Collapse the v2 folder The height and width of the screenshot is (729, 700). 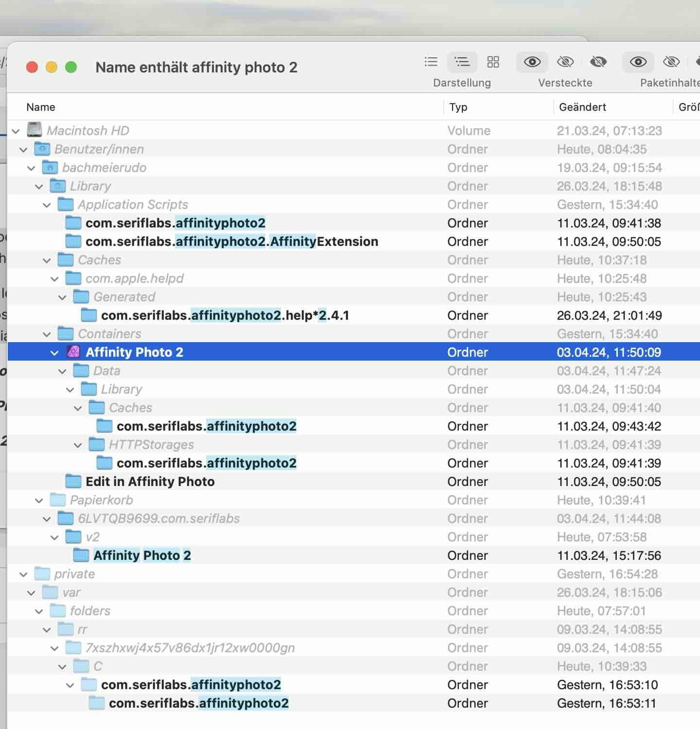[54, 537]
